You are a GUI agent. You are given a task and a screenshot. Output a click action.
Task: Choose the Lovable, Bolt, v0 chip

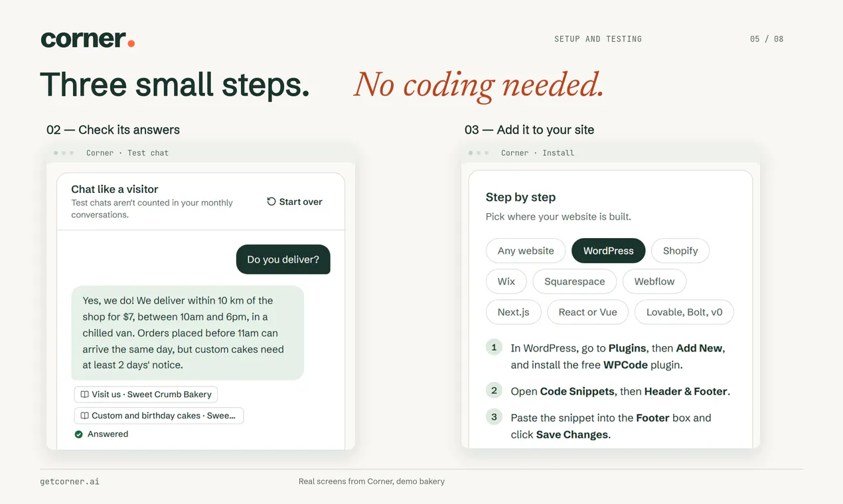[684, 312]
